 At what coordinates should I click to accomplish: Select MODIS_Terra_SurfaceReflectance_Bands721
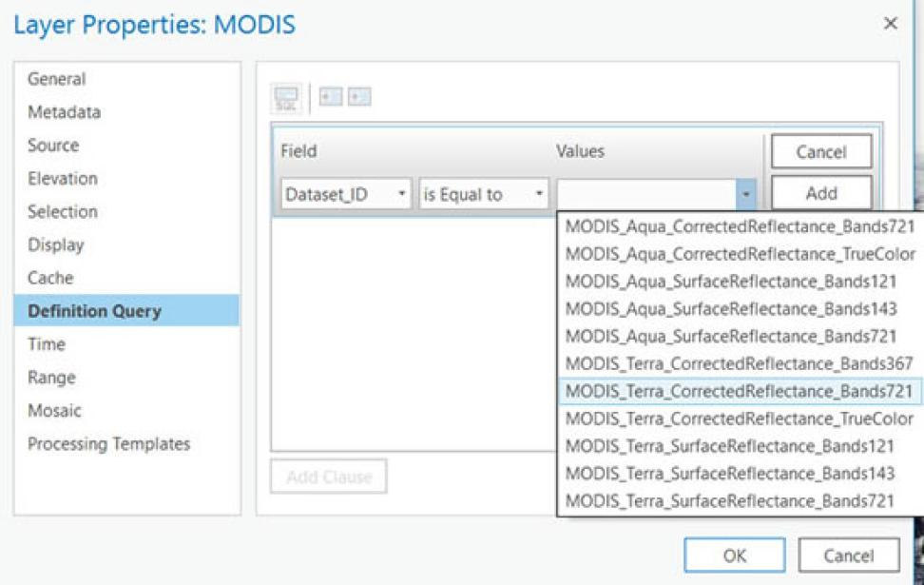point(741,500)
